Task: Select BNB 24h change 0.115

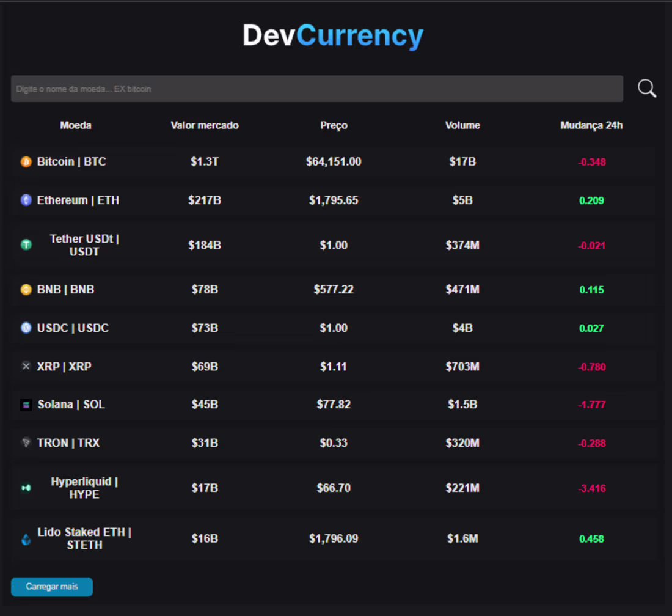Action: (x=591, y=290)
